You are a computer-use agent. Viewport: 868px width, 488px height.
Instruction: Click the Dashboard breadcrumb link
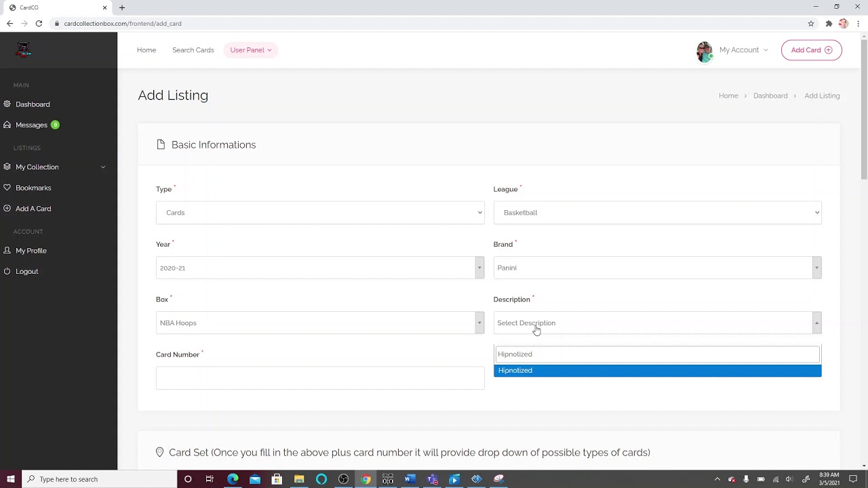770,96
